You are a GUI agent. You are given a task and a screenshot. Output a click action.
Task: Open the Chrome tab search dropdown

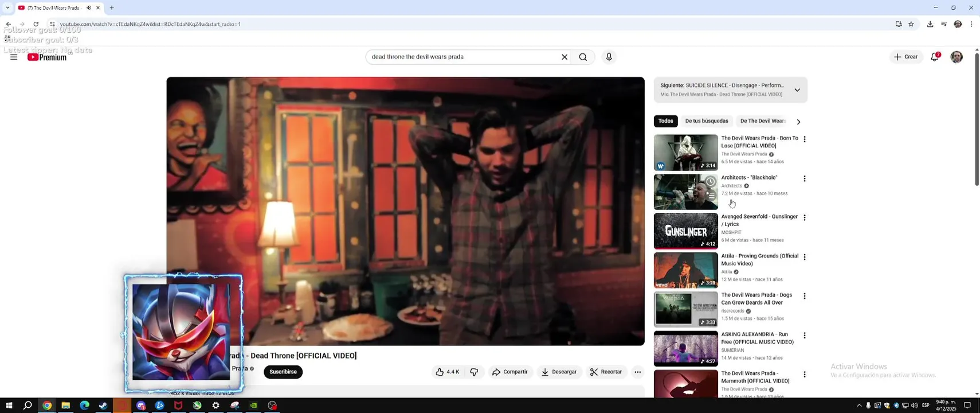pos(7,8)
